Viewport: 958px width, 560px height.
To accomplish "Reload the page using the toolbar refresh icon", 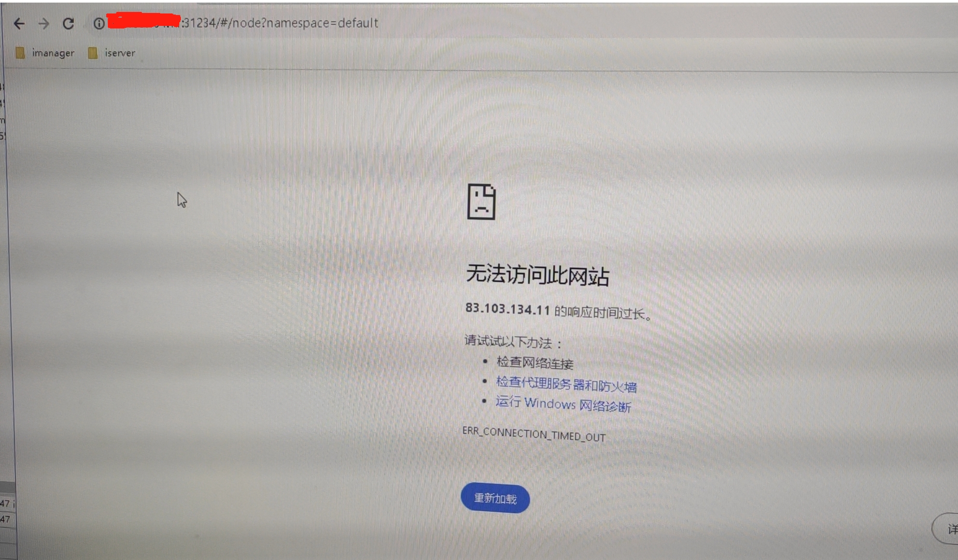I will [68, 24].
